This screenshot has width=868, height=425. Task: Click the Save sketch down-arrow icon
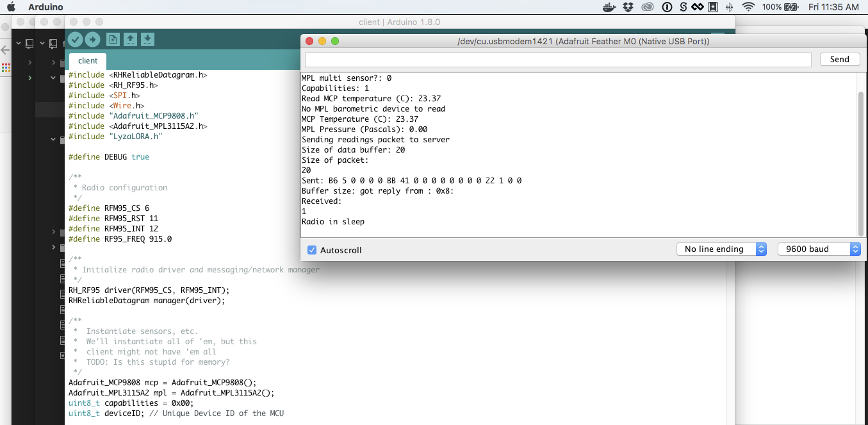(x=147, y=40)
